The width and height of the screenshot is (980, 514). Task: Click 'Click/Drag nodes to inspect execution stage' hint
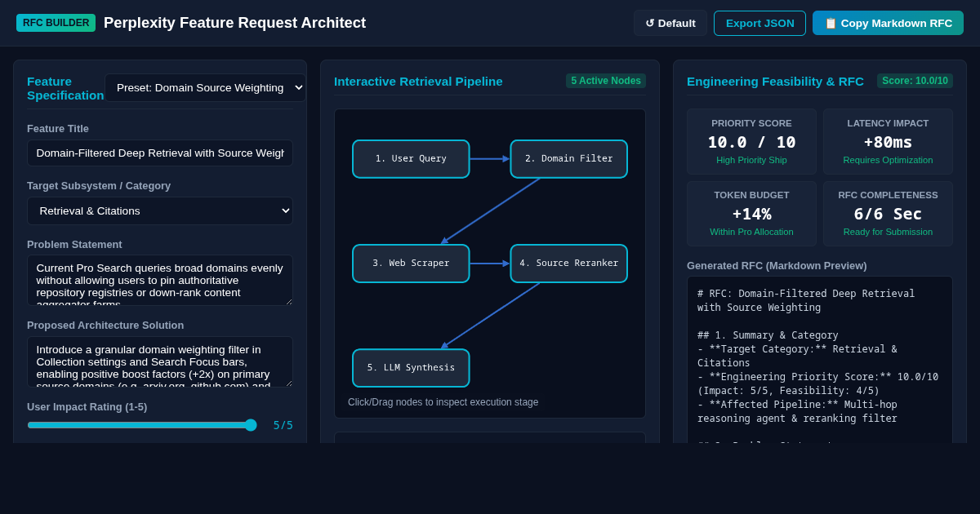[x=443, y=402]
